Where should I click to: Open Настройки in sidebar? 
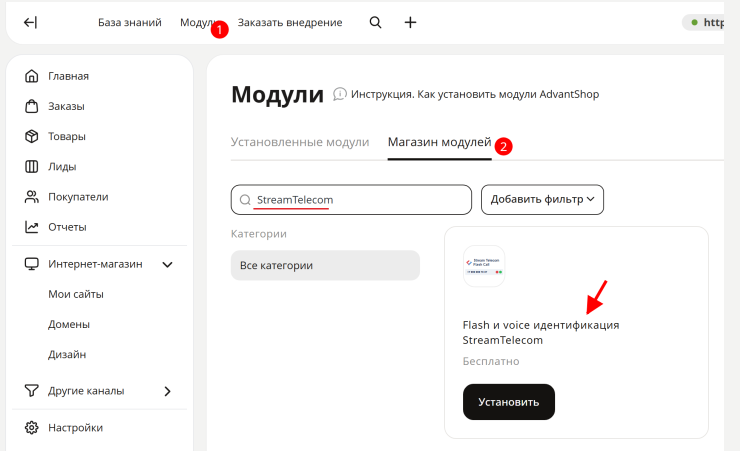[x=76, y=427]
